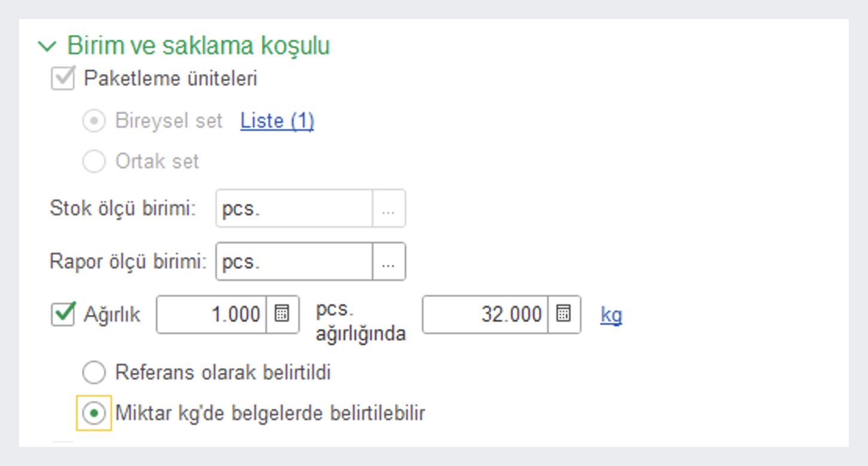Select Referans olarak belirtildi radio button
The height and width of the screenshot is (466, 868).
coord(94,373)
